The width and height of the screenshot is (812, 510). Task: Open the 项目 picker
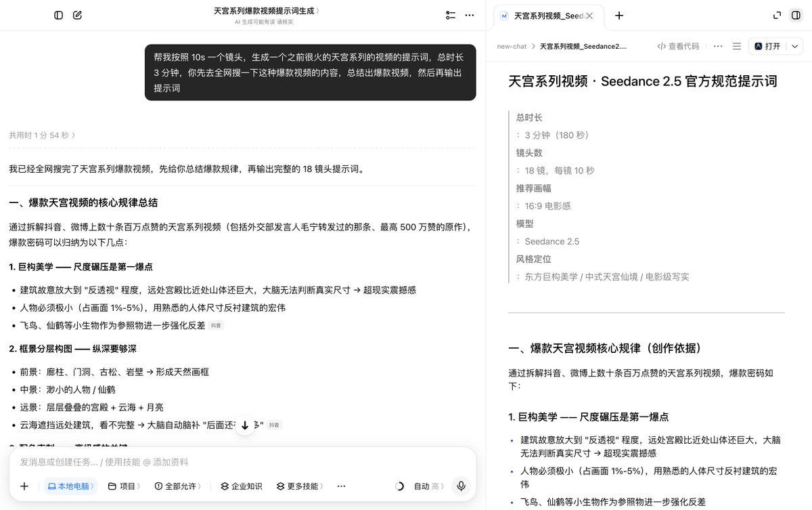pos(125,486)
